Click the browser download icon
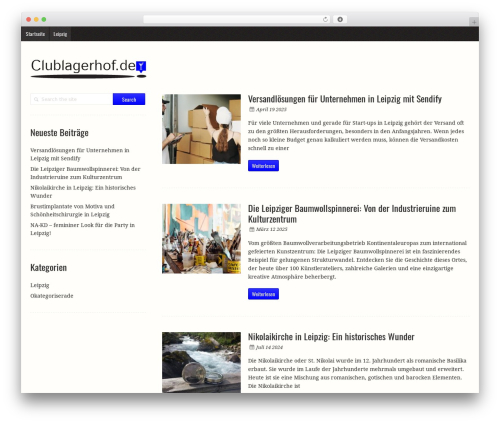500x423 pixels. [x=340, y=20]
